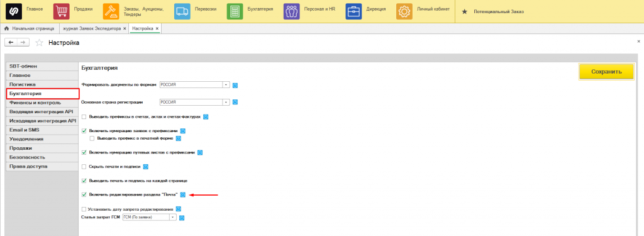Screen dimensions: 644x236
Task: Open the Продажи shopping cart icon
Action: tap(61, 11)
